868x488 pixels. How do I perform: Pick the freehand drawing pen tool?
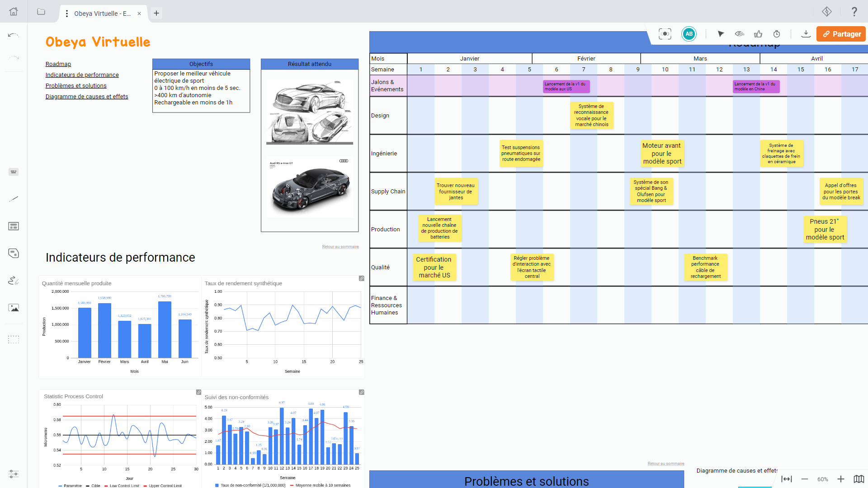(14, 280)
